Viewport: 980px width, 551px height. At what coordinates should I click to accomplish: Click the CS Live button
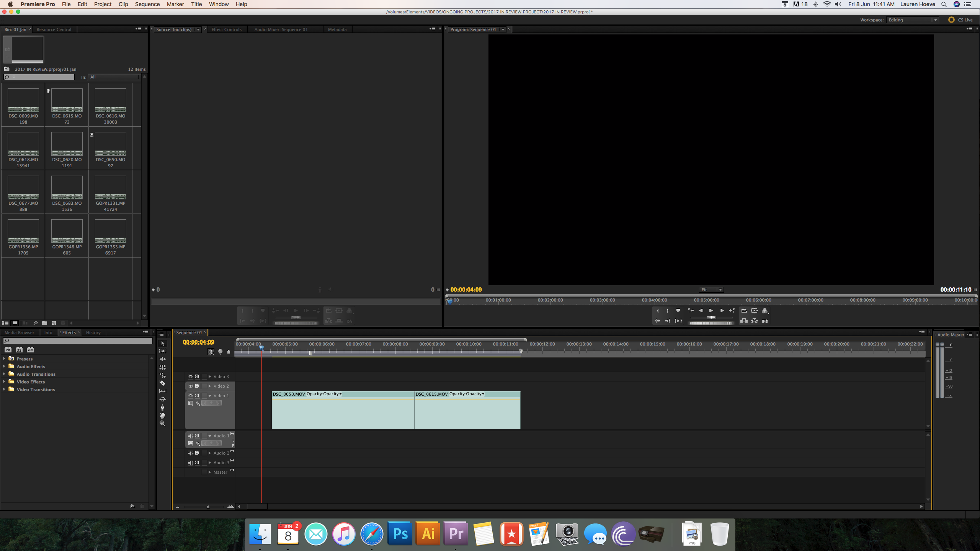tap(960, 20)
